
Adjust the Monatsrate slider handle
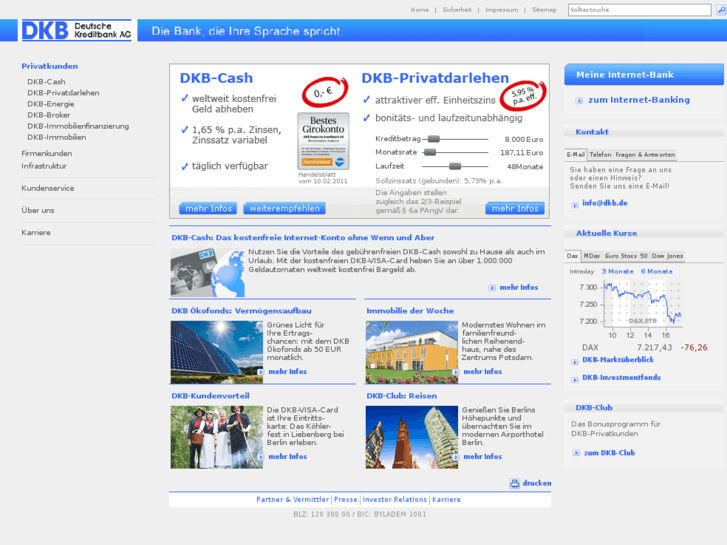[x=430, y=152]
